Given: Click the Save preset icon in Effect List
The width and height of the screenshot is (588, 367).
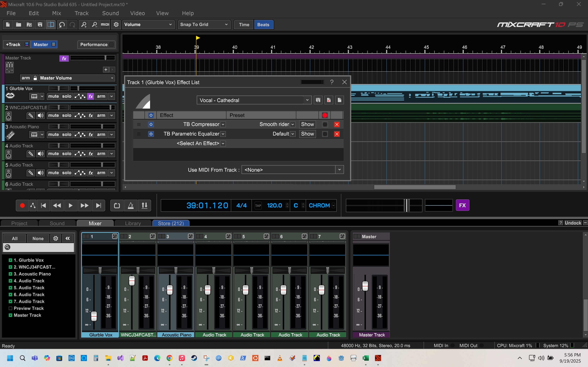Looking at the screenshot, I should [318, 100].
